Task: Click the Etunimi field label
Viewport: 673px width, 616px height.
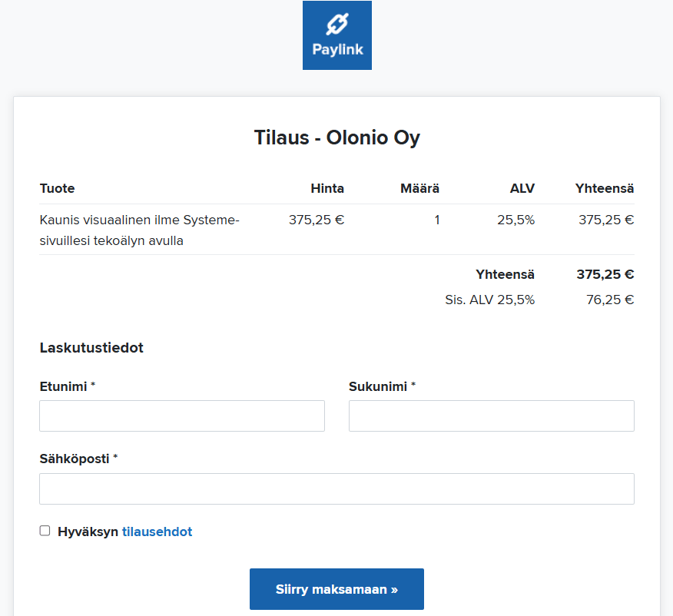Action: (x=68, y=386)
